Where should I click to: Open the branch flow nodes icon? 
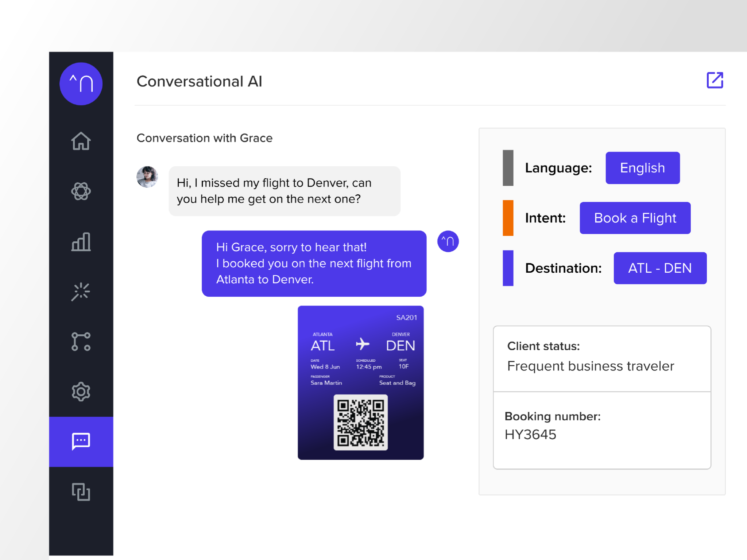[81, 342]
